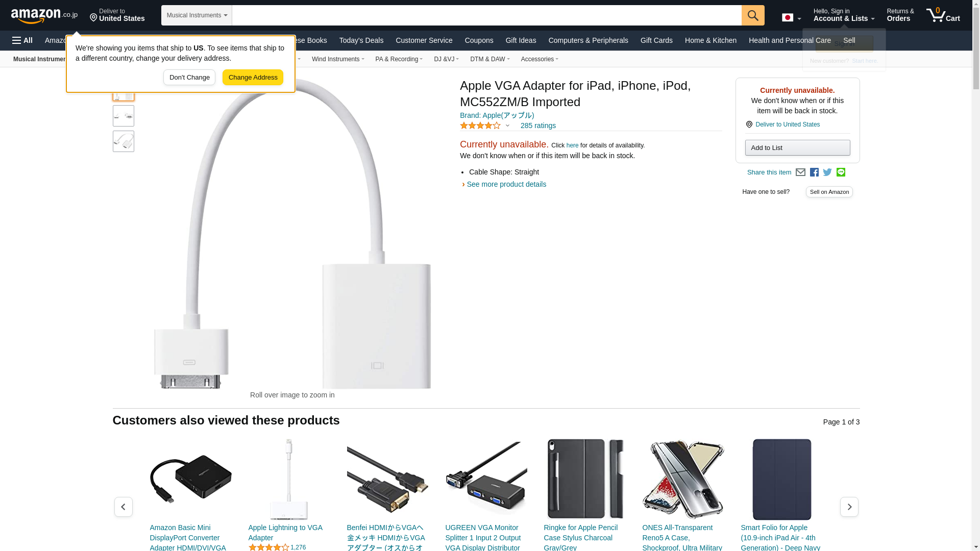Open the 285 ratings link

[538, 126]
